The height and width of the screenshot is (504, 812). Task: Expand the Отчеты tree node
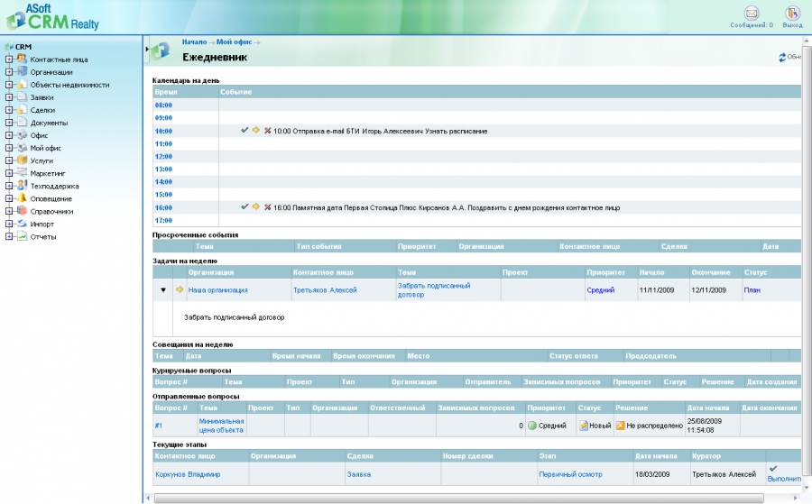9,237
